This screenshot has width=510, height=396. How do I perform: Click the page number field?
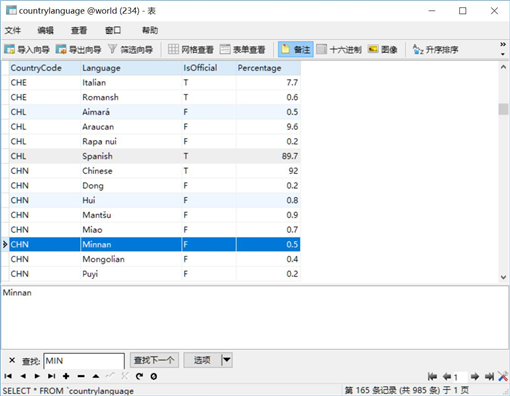pos(460,377)
